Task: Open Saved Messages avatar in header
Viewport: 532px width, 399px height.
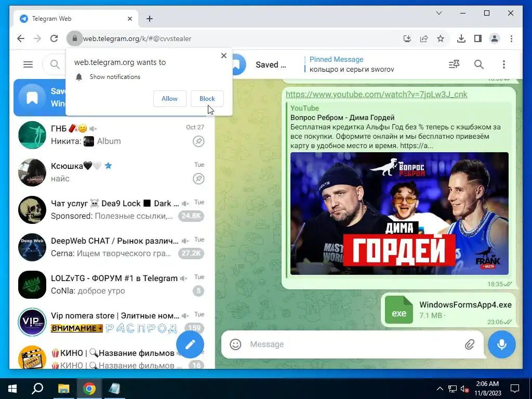Action: coord(240,64)
